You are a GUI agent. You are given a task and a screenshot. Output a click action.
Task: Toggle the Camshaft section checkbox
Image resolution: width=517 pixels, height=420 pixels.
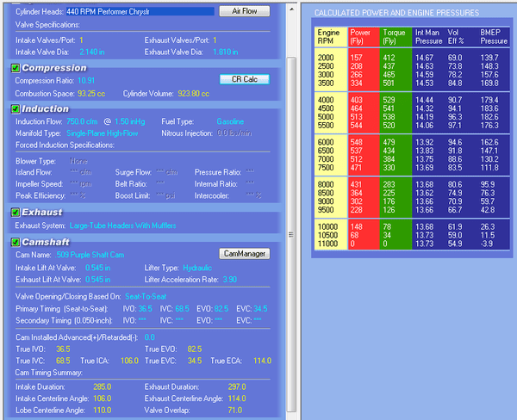tap(16, 242)
